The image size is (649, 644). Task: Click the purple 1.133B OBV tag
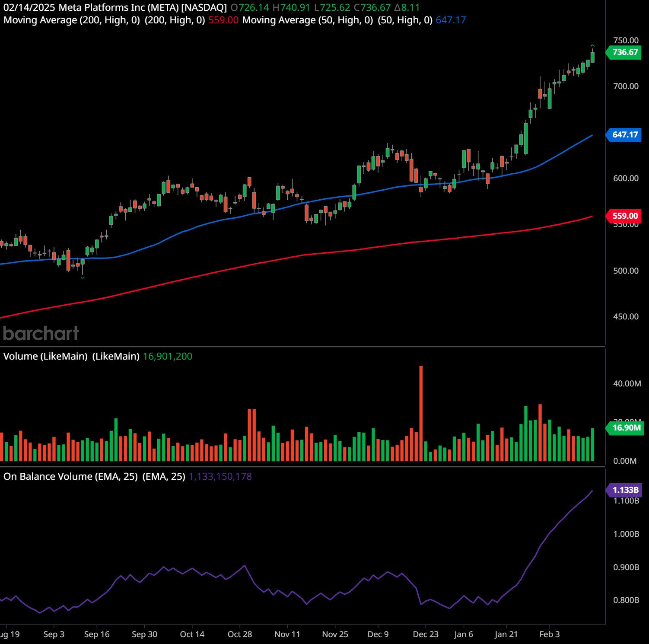coord(624,490)
